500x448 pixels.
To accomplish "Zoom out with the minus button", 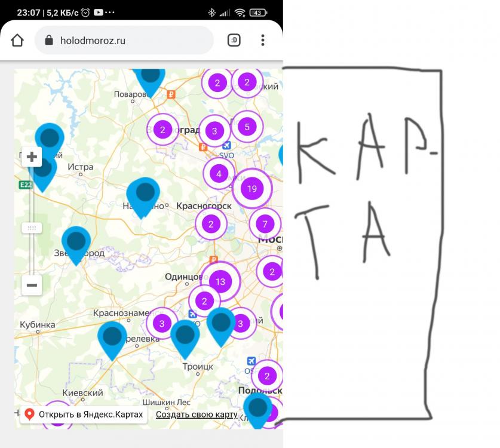I will (x=32, y=285).
